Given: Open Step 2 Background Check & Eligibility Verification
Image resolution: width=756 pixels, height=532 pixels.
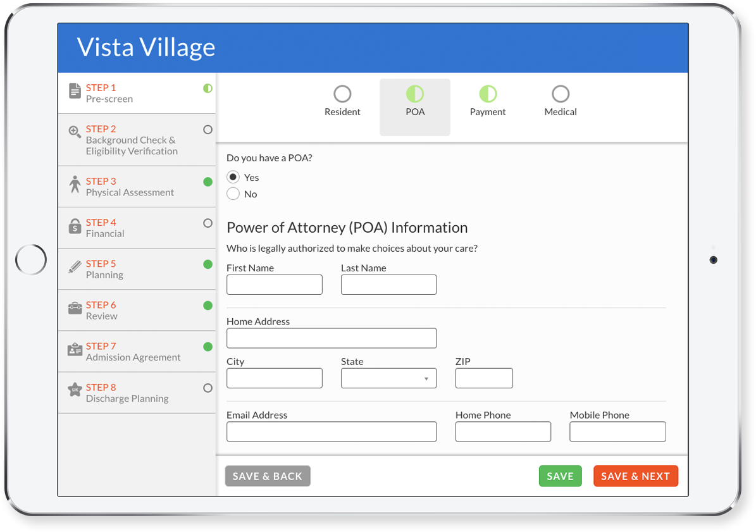Looking at the screenshot, I should 137,140.
